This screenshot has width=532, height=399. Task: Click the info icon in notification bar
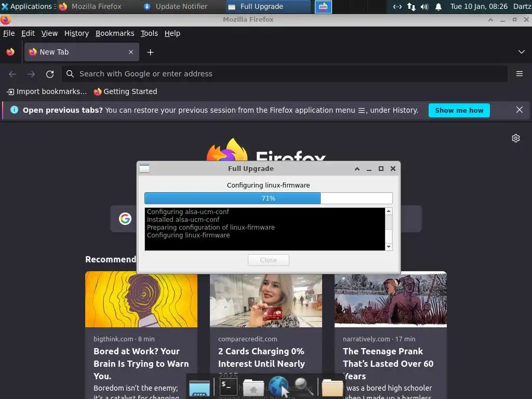tap(14, 110)
